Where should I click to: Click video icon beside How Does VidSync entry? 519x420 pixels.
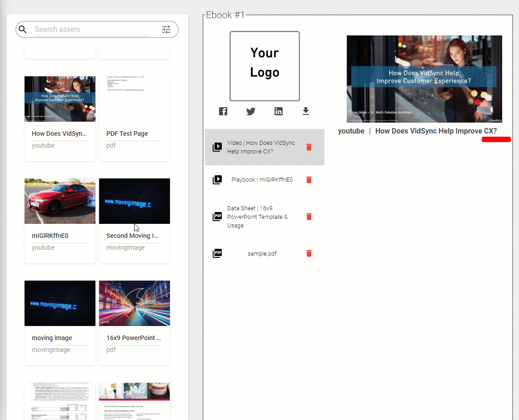click(x=217, y=147)
